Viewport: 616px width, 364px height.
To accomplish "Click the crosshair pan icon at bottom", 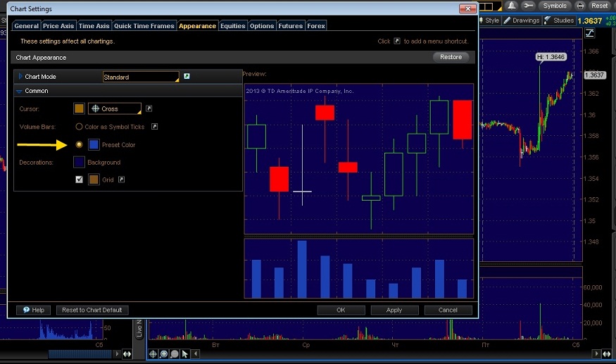I will click(153, 354).
